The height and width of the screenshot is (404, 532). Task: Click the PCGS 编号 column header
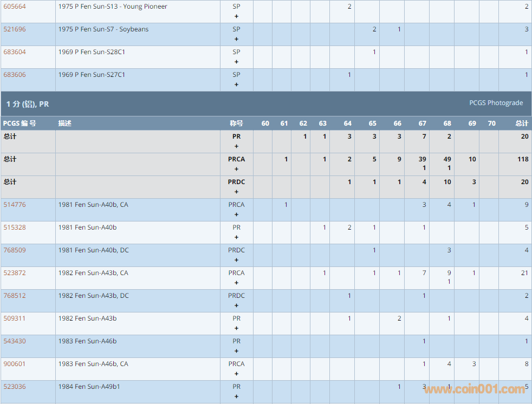tap(20, 123)
